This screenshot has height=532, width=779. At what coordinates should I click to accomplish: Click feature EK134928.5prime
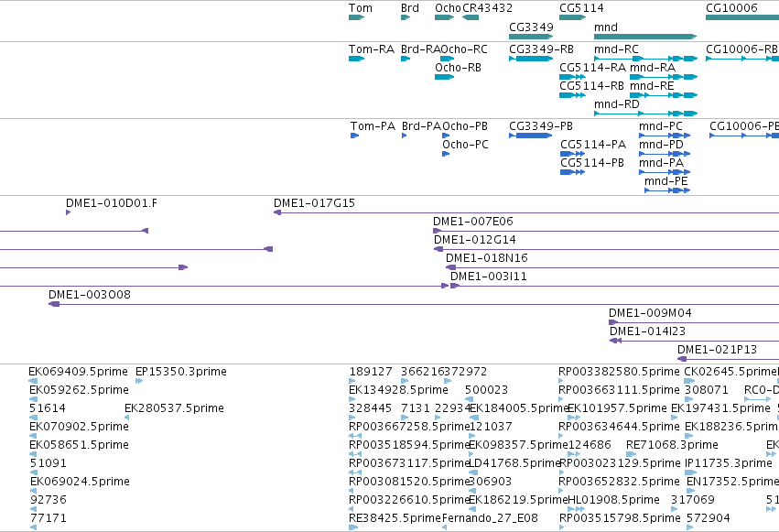(x=352, y=399)
